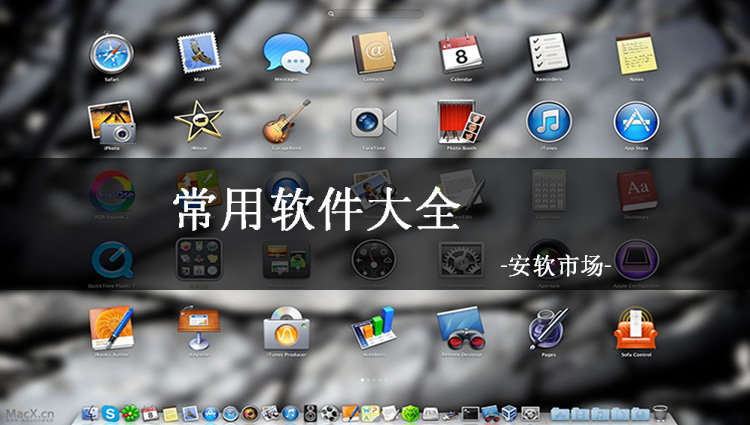Screen dimensions: 750x425
Task: Open the Keynote app
Action: pyautogui.click(x=199, y=329)
